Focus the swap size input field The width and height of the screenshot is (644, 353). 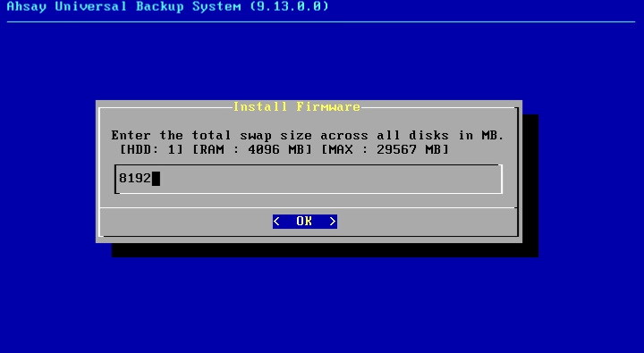308,179
